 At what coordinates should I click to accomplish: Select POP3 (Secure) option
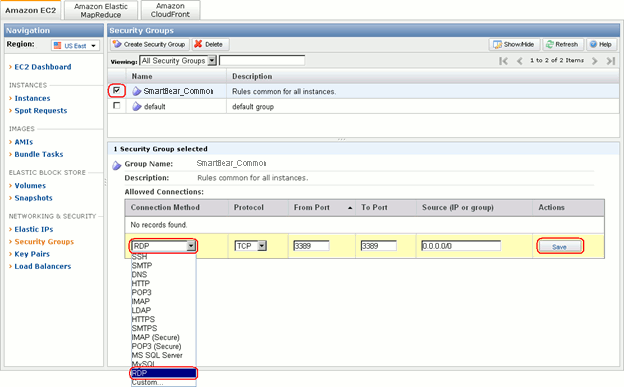[163, 346]
